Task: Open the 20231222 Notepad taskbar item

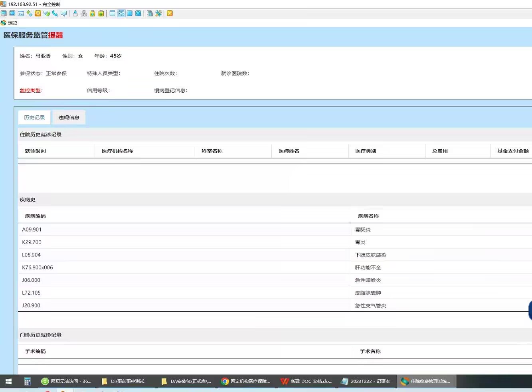Action: tap(366, 381)
